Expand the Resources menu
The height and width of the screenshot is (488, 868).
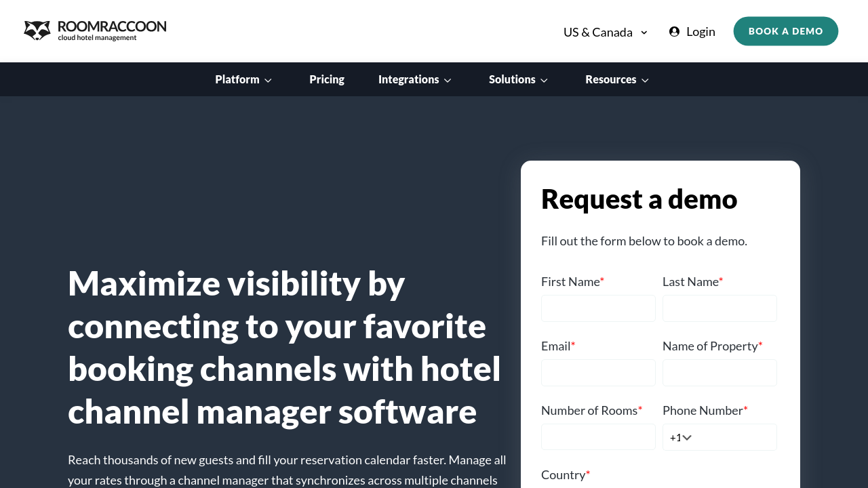point(610,79)
